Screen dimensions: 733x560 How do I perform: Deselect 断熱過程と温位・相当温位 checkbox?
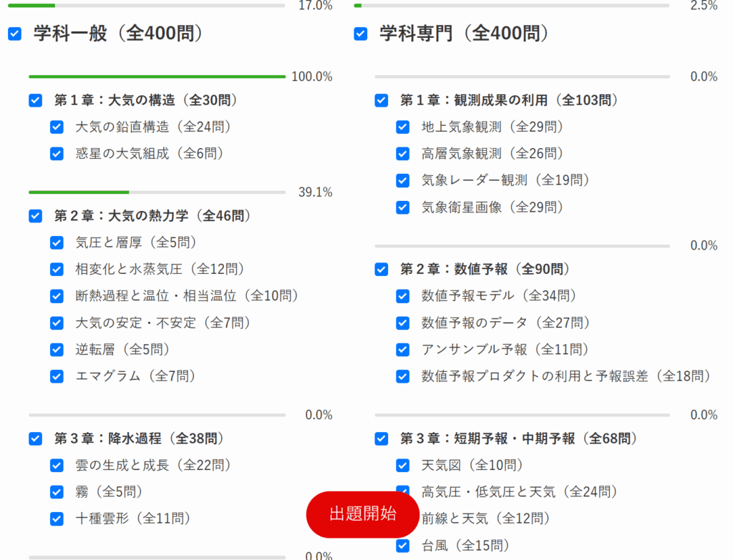[57, 296]
